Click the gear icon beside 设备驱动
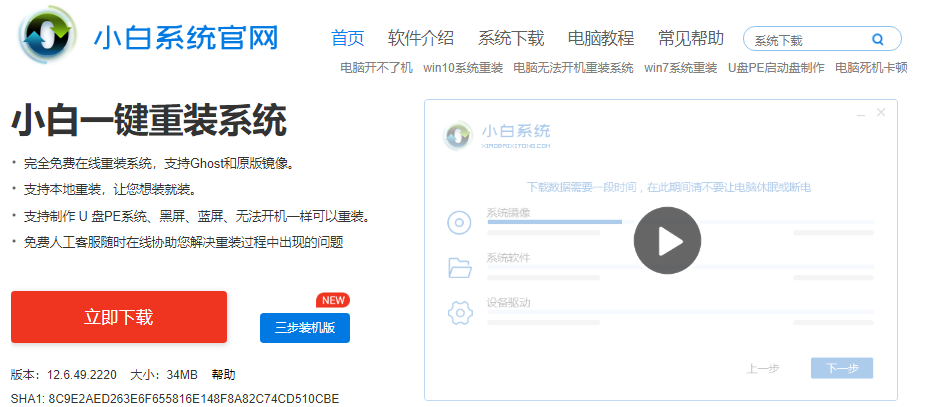This screenshot has height=407, width=926. tap(459, 312)
